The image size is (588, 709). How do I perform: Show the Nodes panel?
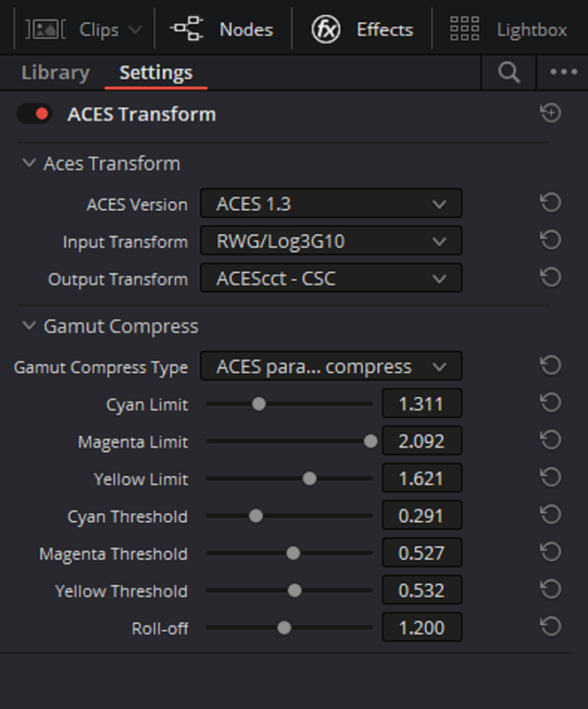[222, 30]
